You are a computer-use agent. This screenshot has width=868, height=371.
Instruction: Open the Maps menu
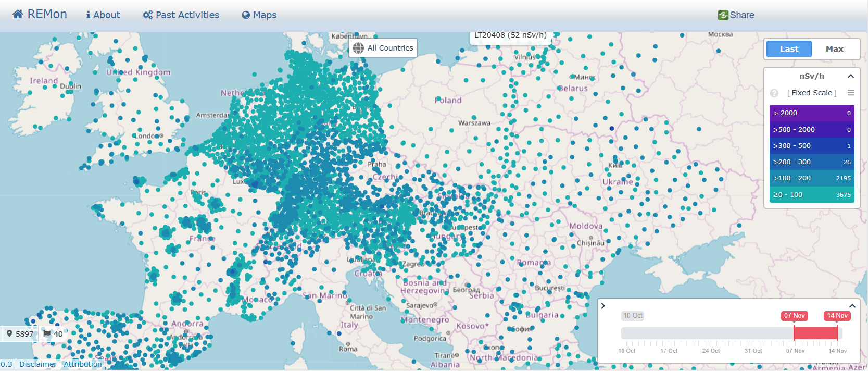259,15
